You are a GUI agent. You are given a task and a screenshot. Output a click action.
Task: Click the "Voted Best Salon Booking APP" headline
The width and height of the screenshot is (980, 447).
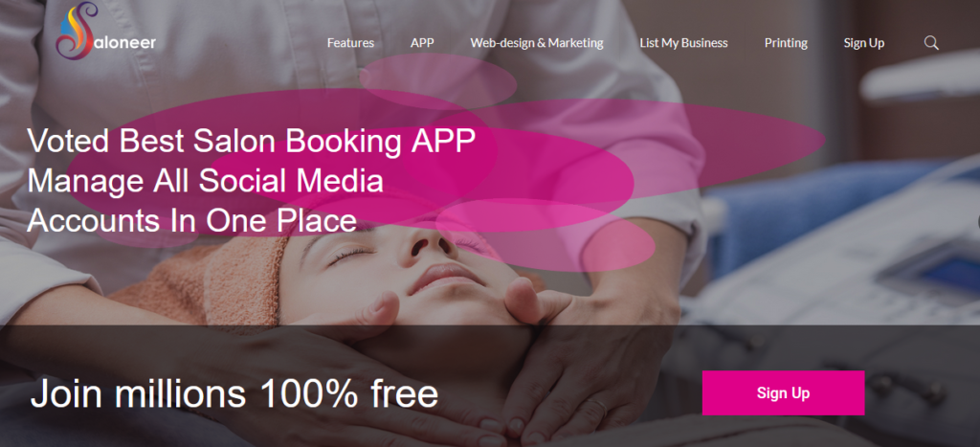pyautogui.click(x=252, y=142)
